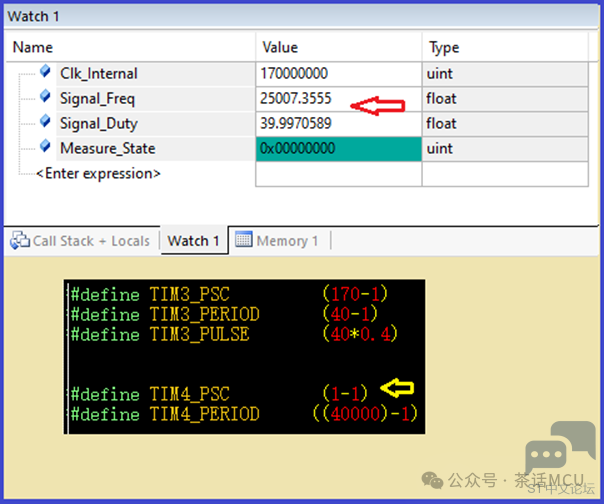Click the Watch 1 panel title
This screenshot has width=604, height=504.
point(34,17)
